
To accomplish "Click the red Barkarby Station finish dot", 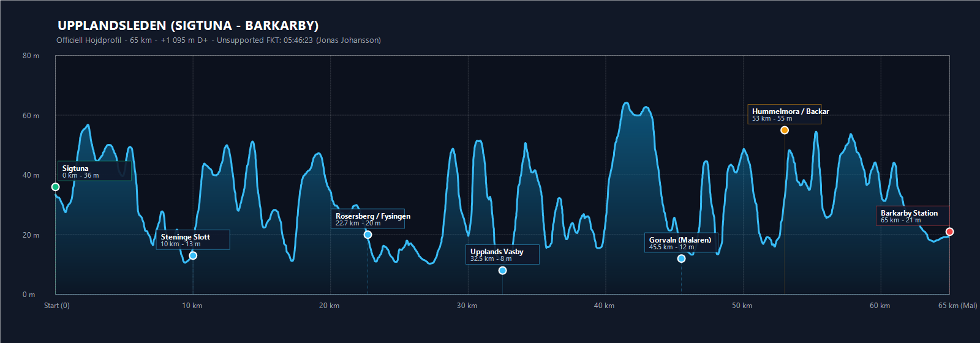I will [949, 232].
